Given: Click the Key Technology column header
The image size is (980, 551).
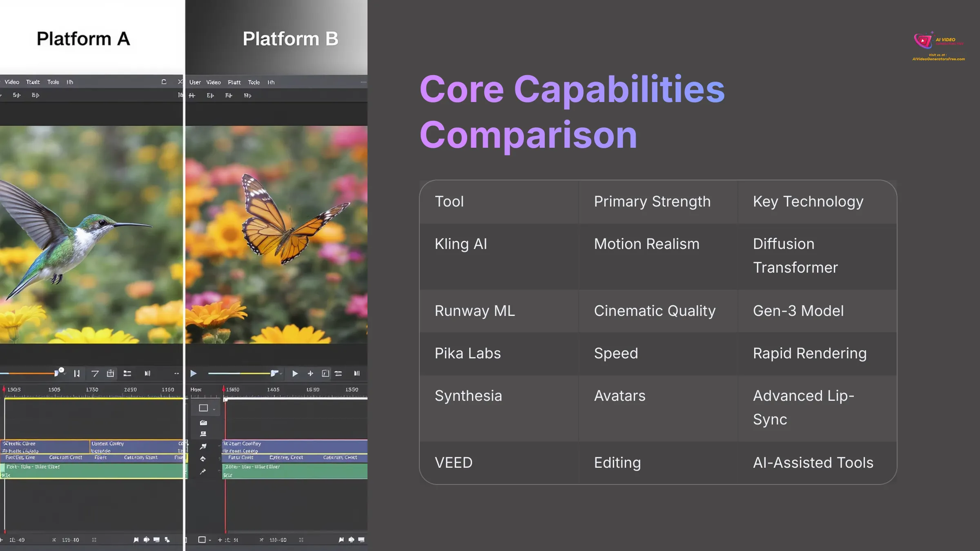Looking at the screenshot, I should (x=817, y=202).
